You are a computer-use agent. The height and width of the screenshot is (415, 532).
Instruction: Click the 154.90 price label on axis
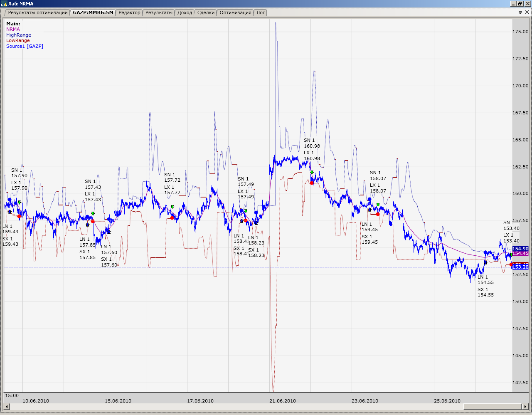(x=520, y=249)
